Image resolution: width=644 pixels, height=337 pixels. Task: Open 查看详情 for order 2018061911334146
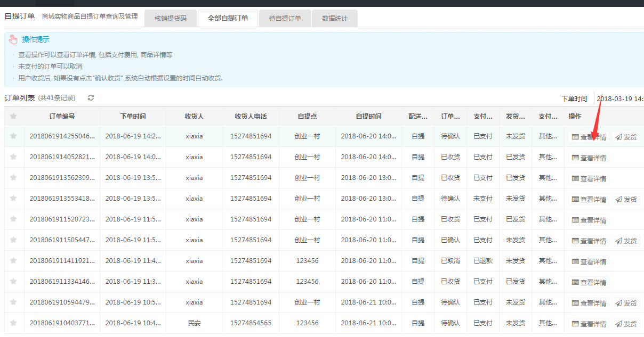[589, 282]
